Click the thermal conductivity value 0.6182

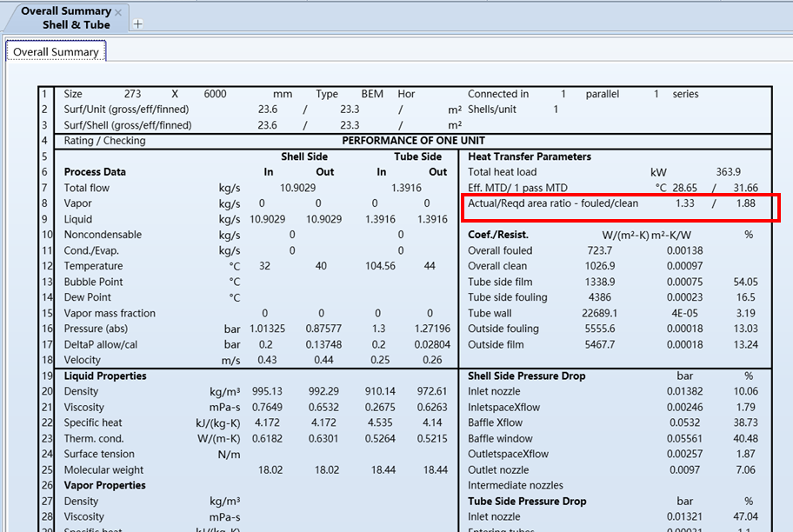tap(267, 438)
